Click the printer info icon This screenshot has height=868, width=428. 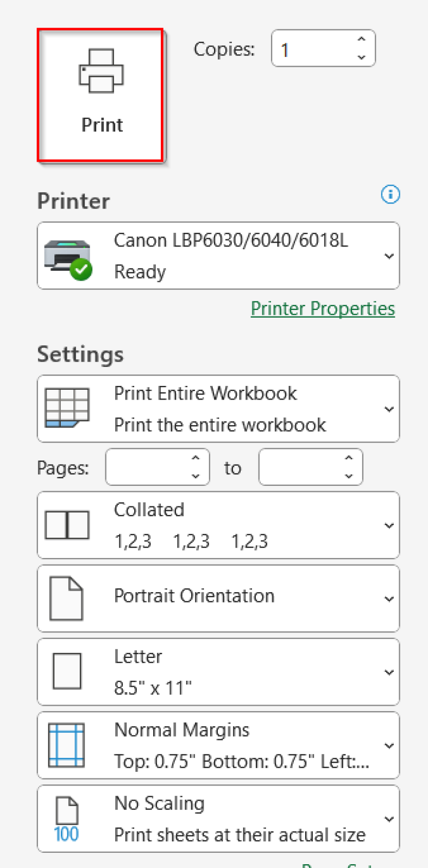click(x=390, y=194)
